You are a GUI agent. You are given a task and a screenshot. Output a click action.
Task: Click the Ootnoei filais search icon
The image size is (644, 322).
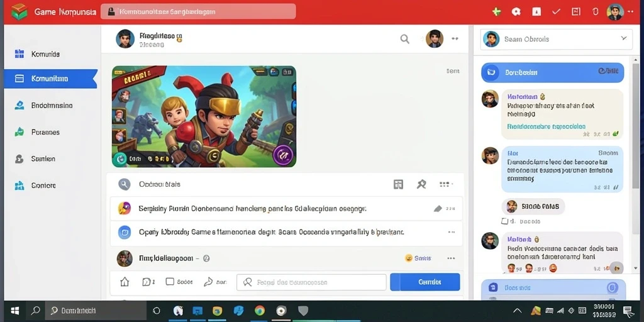124,184
